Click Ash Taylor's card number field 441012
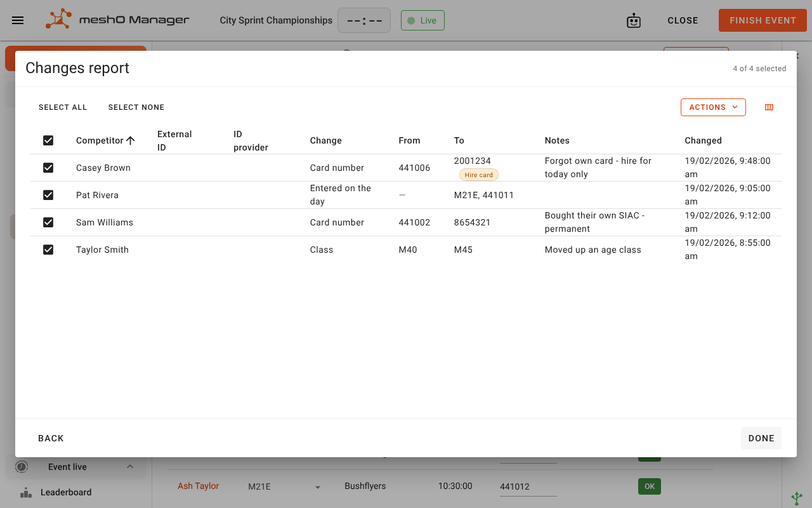The height and width of the screenshot is (508, 812). point(528,486)
